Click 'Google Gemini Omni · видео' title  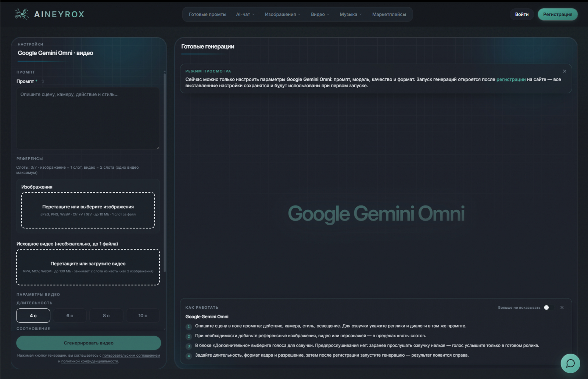pyautogui.click(x=55, y=53)
